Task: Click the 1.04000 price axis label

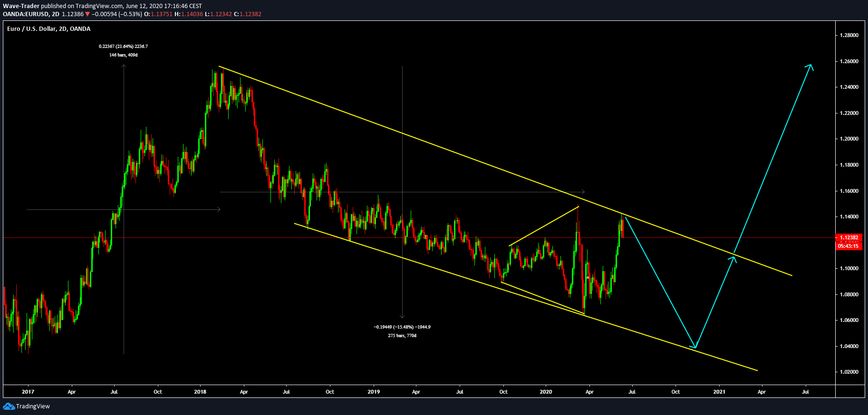Action: click(x=849, y=346)
